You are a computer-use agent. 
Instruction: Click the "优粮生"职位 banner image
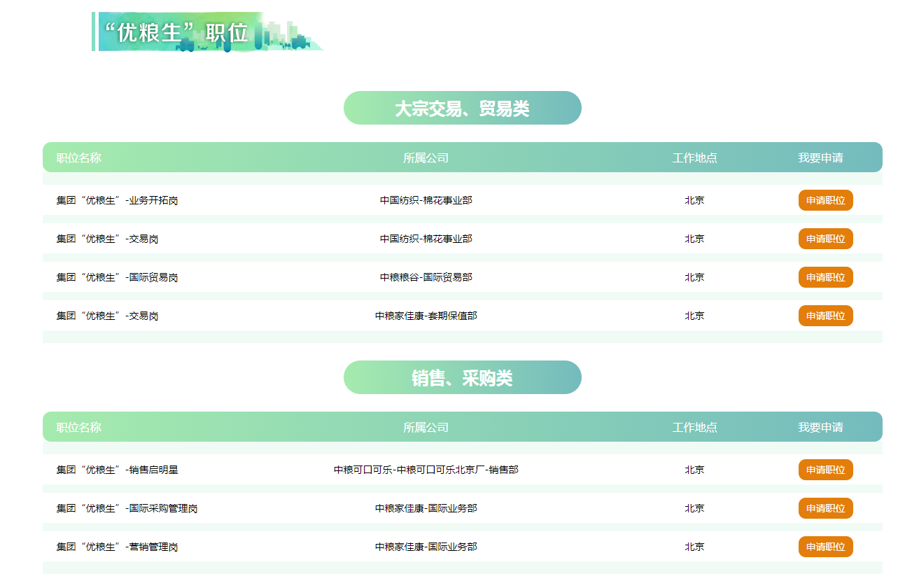(x=208, y=31)
